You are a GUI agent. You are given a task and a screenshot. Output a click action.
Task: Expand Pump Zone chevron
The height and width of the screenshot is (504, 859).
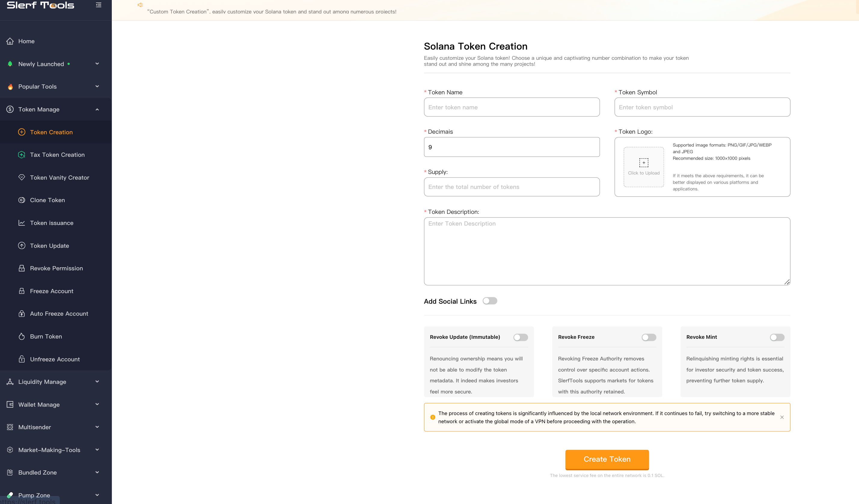97,495
